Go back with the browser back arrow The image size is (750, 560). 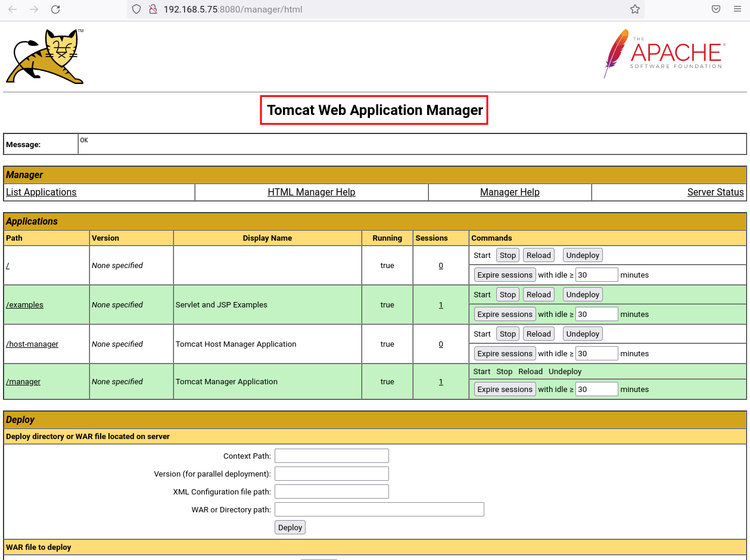click(13, 10)
